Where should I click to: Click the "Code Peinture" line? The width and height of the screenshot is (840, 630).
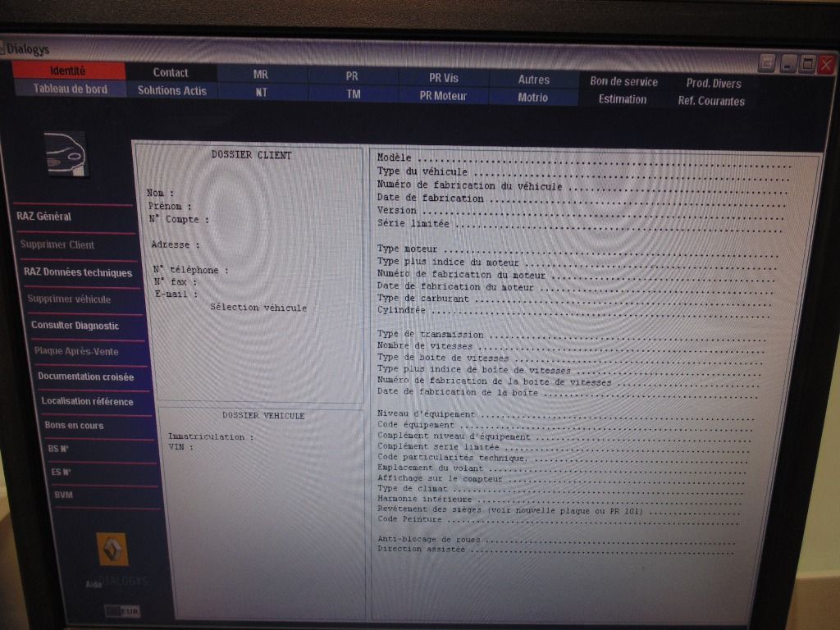click(x=558, y=520)
